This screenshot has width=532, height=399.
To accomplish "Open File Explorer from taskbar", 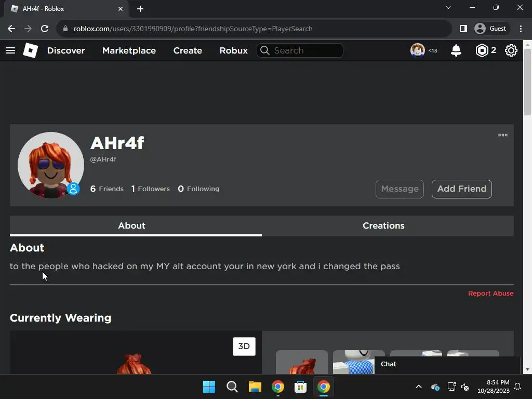I will [x=255, y=387].
